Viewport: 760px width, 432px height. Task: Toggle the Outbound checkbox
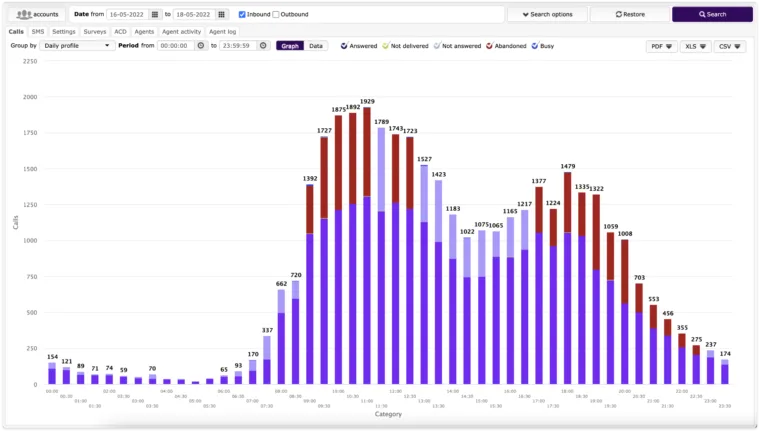pos(276,15)
